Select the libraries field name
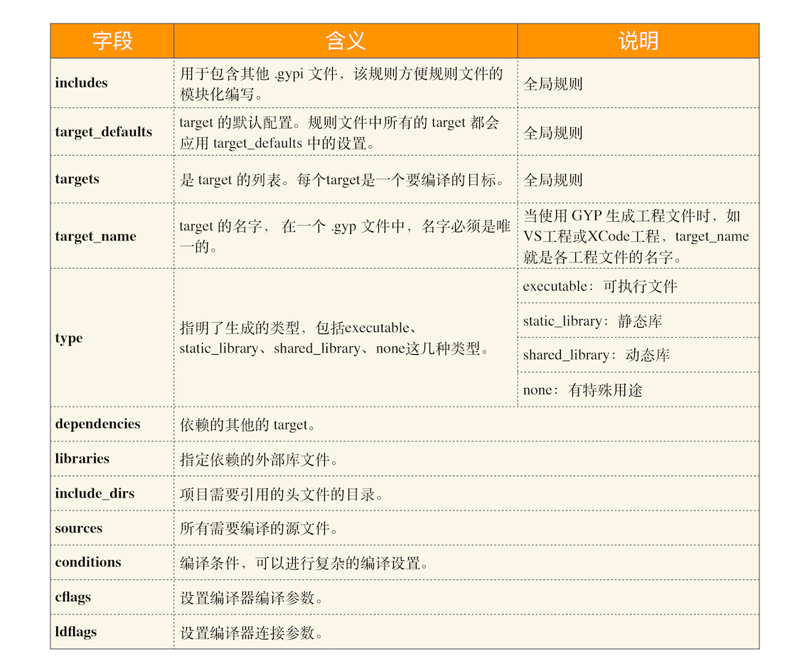This screenshot has width=812, height=659. tap(82, 459)
